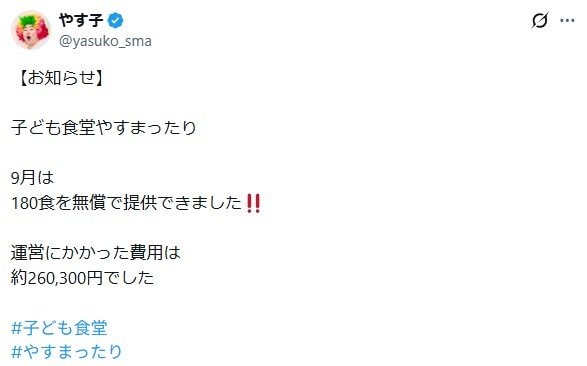Click the line 運営にかかった費用は
The width and height of the screenshot is (587, 366).
[96, 253]
